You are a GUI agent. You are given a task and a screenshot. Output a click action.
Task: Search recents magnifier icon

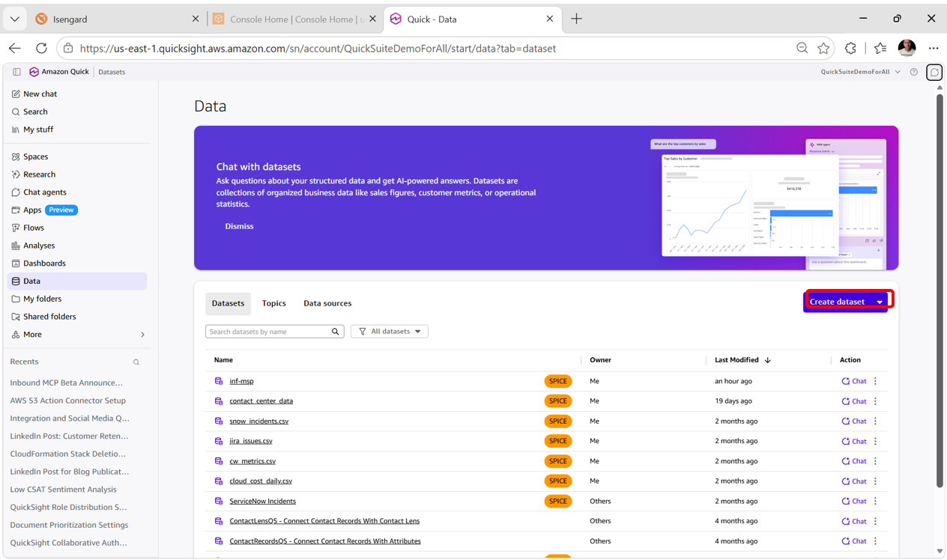click(x=136, y=362)
